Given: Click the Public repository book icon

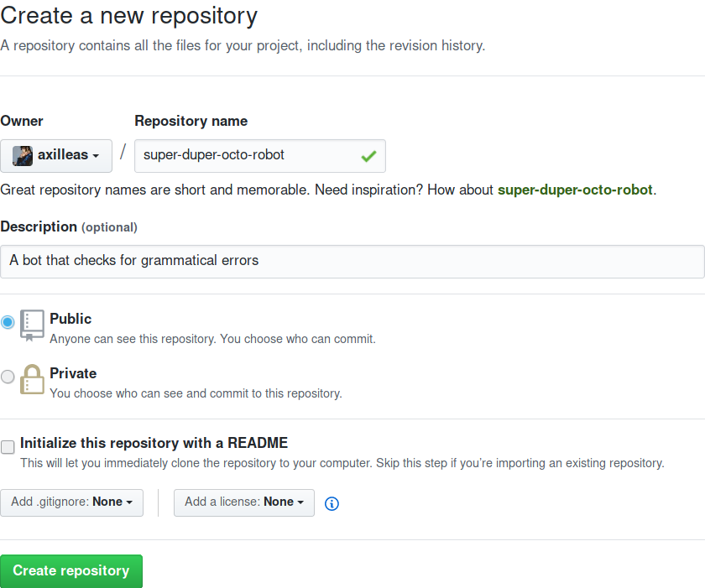Looking at the screenshot, I should pos(32,325).
